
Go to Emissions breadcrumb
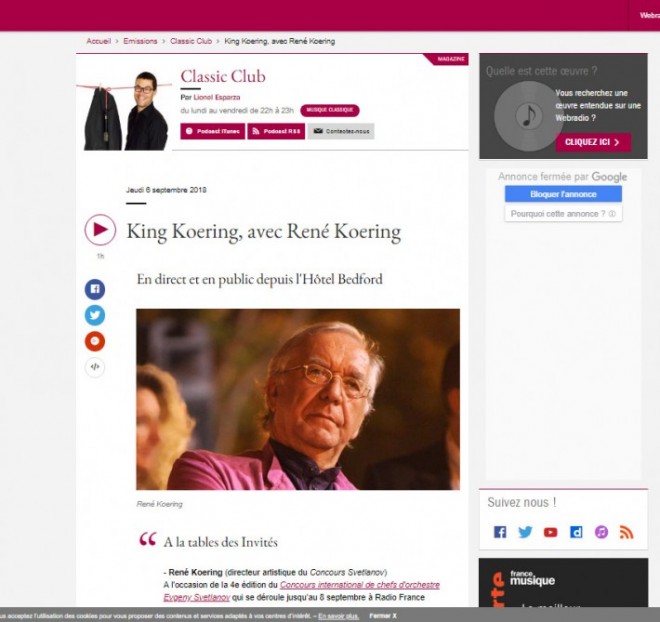tap(140, 41)
